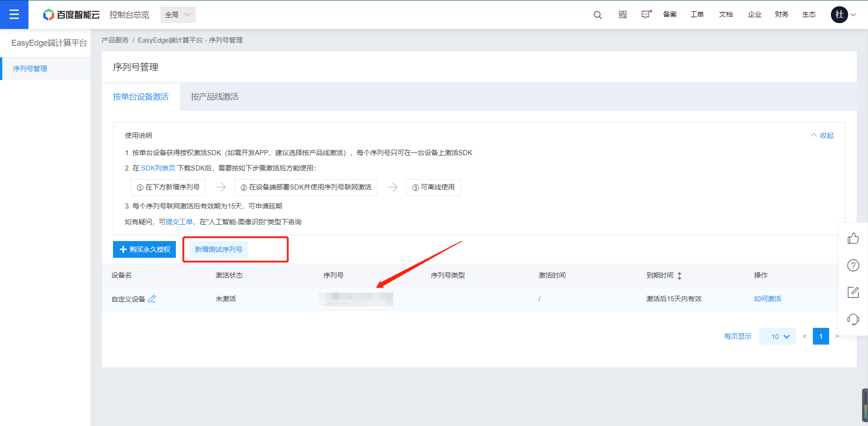
Task: Click the 激活时间 column header
Action: (x=552, y=275)
